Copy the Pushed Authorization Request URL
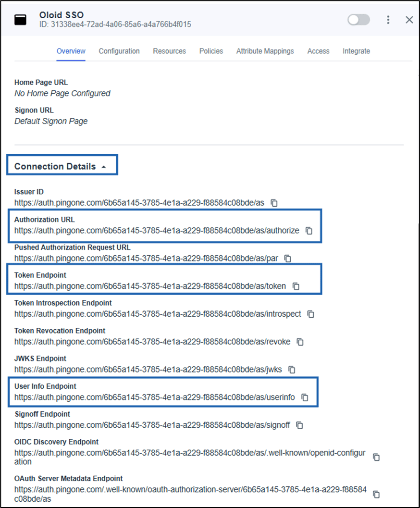This screenshot has width=420, height=508. tap(288, 259)
